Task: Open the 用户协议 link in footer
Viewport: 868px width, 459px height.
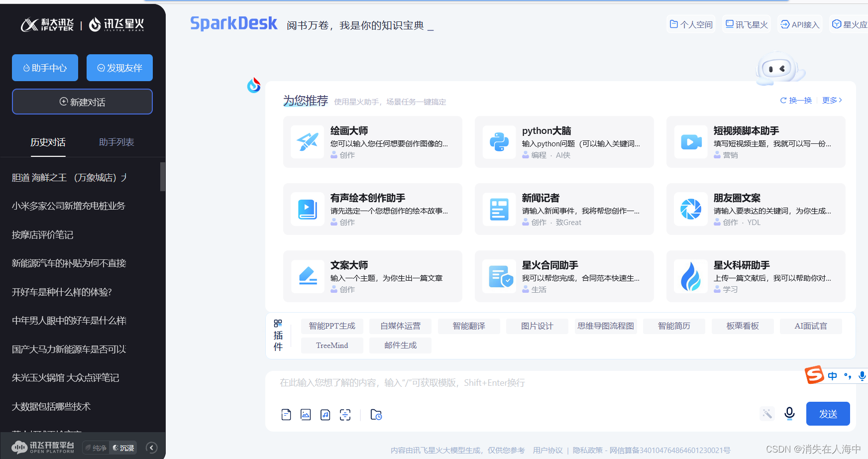Action: pos(547,450)
